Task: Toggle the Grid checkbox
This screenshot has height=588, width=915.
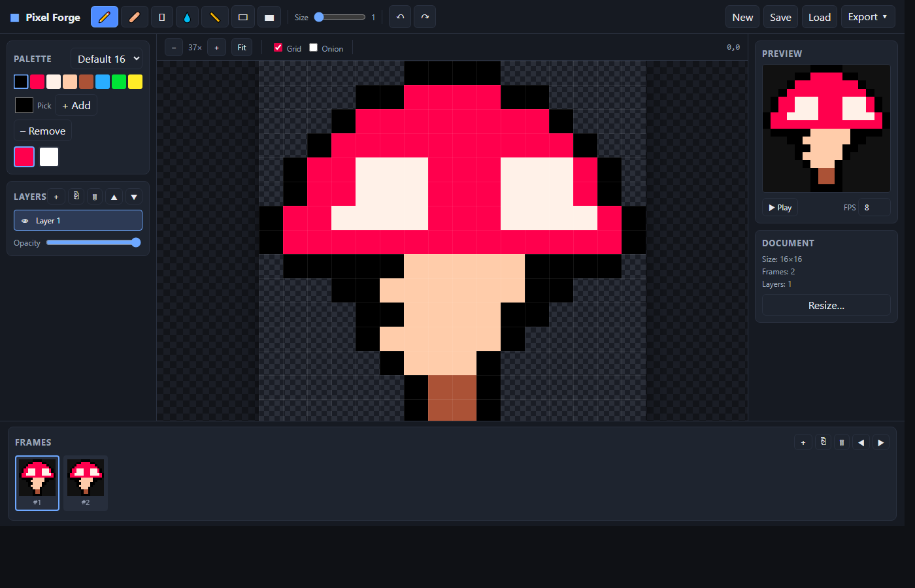Action: click(x=278, y=47)
